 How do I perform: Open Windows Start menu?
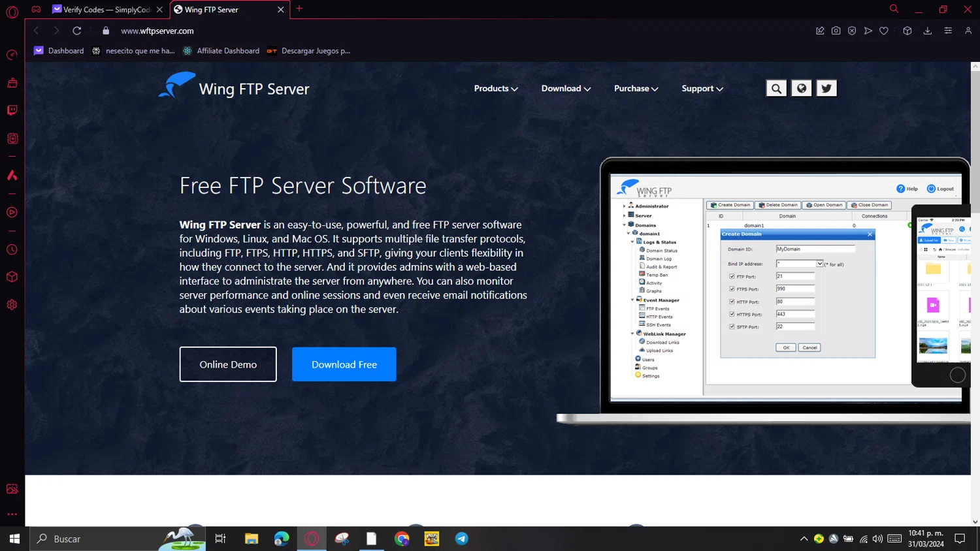tap(14, 539)
